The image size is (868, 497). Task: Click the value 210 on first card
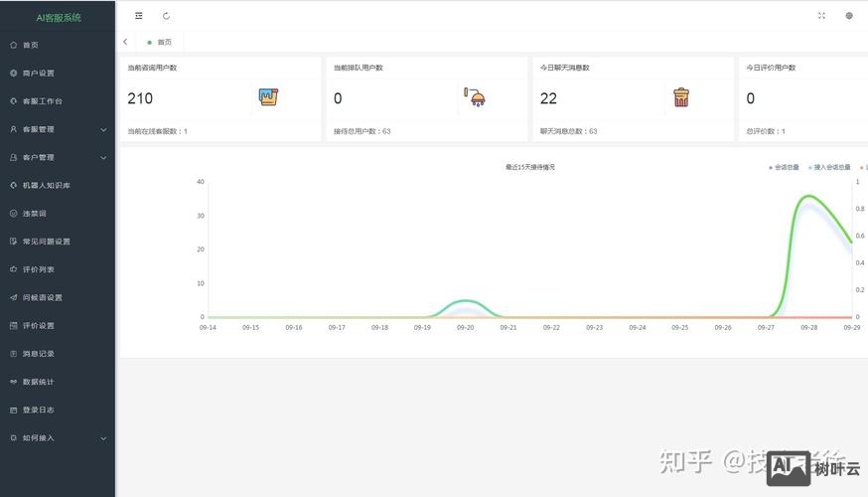(140, 98)
